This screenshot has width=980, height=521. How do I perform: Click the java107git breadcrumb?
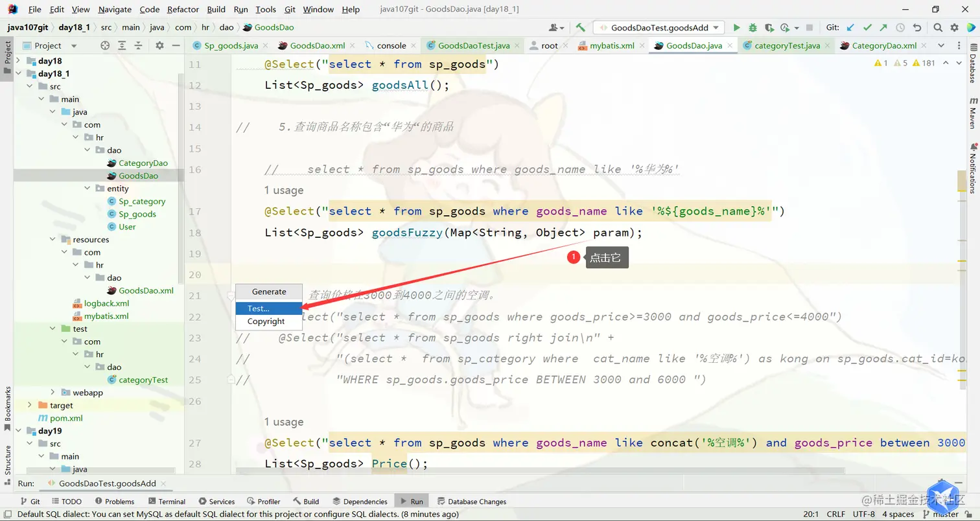pos(27,27)
